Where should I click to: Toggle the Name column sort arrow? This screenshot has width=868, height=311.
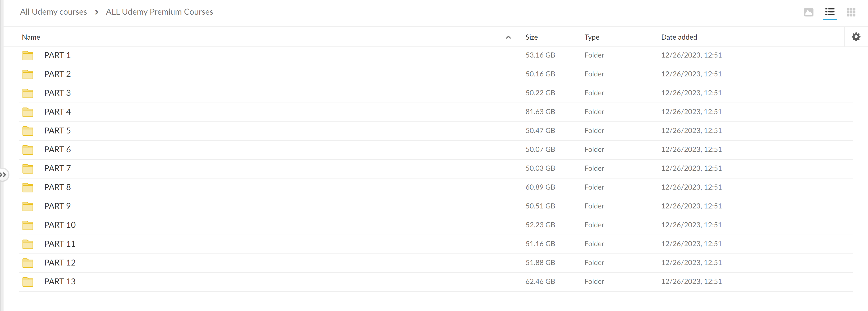tap(508, 37)
